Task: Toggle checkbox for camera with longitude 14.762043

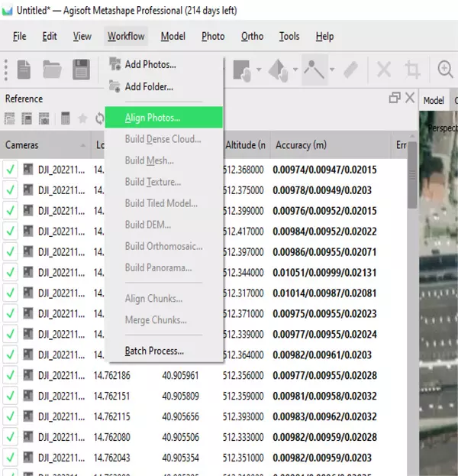Action: pos(11,457)
